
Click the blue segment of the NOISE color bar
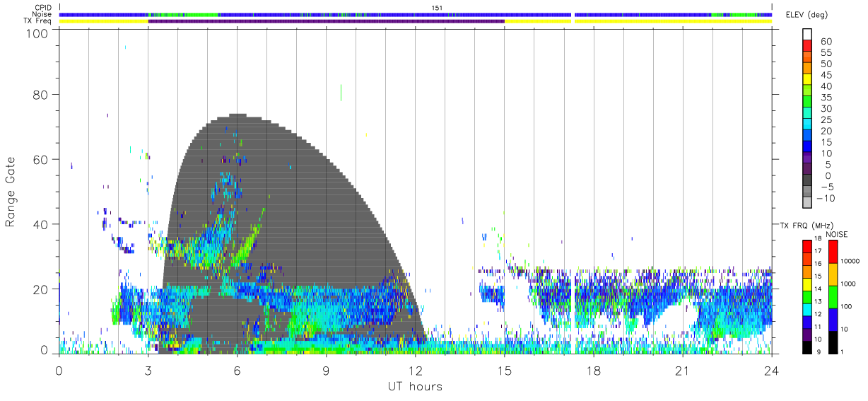(832, 318)
